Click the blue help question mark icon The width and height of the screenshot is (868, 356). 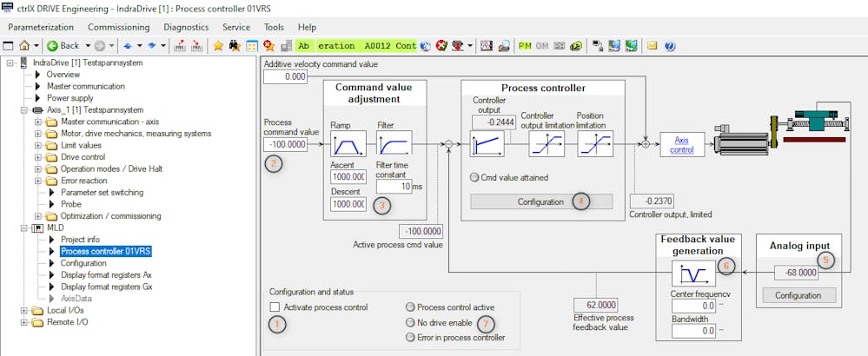tap(670, 45)
